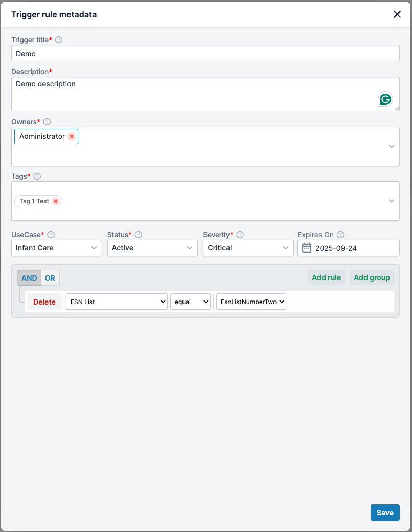This screenshot has height=532, width=412.
Task: Open the ESN List field selector
Action: coord(117,302)
